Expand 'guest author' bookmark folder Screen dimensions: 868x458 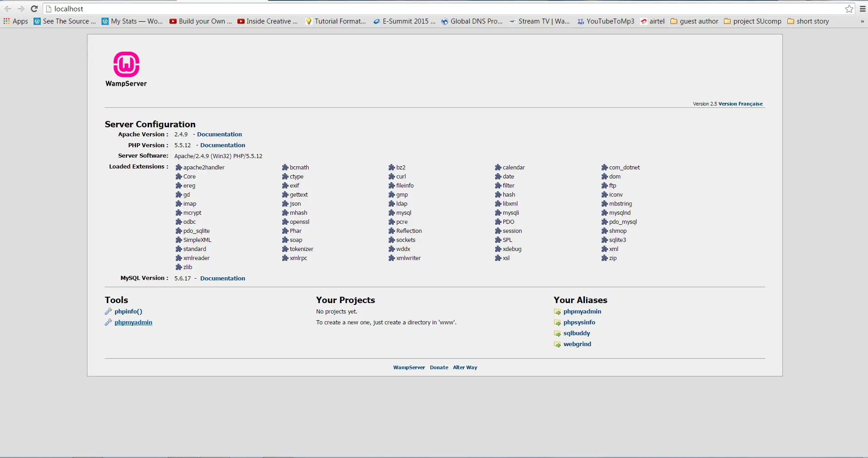tap(694, 21)
